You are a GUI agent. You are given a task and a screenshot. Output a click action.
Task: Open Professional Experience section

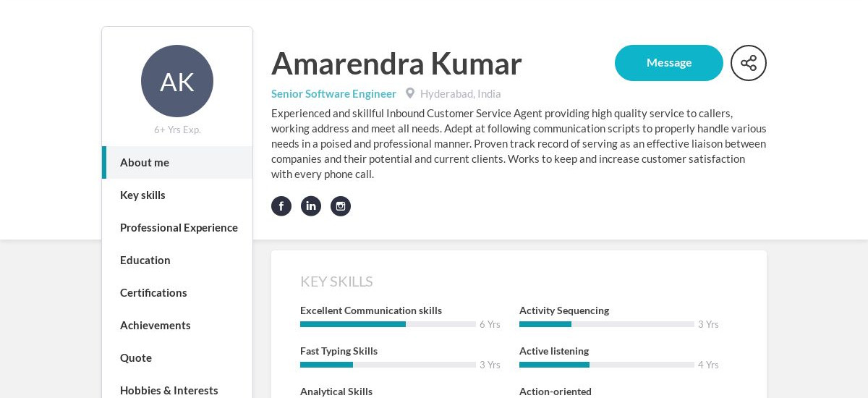click(177, 227)
